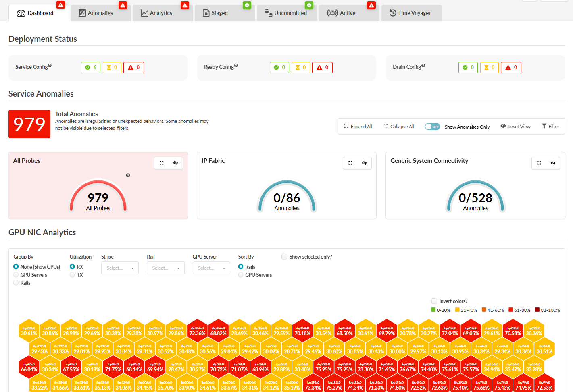This screenshot has width=573, height=392.
Task: Check Show selected only
Action: pos(284,257)
